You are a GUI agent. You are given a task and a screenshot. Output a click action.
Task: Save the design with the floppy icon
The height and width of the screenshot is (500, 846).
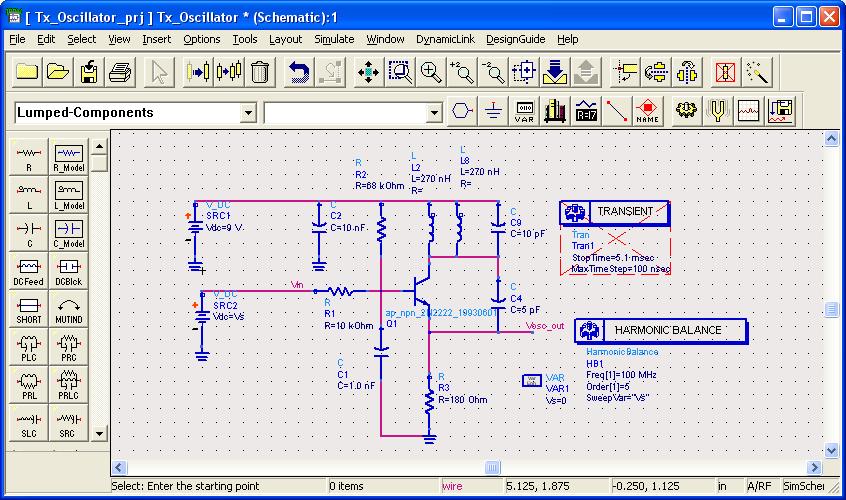click(89, 72)
